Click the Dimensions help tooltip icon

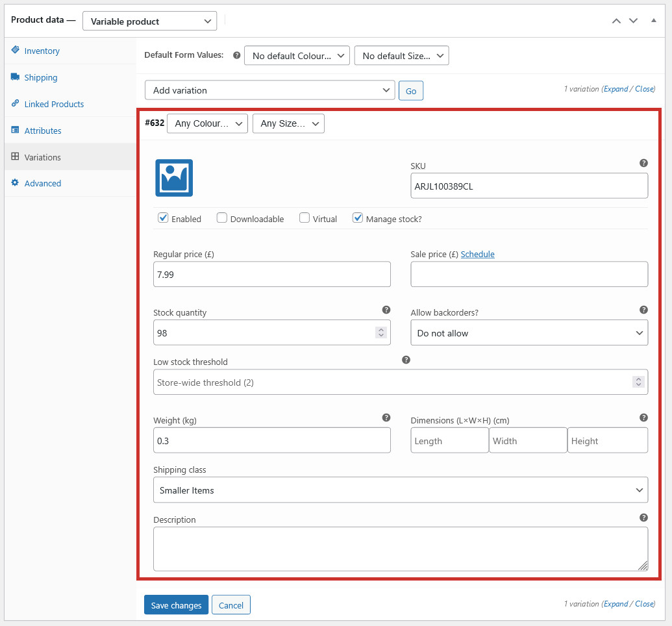pos(643,418)
